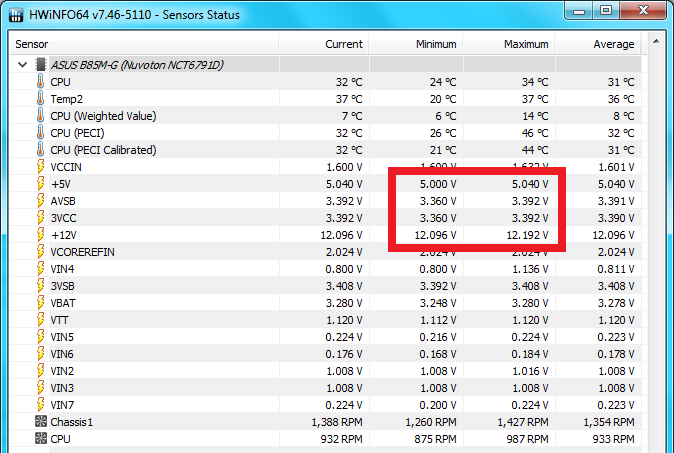674x453 pixels.
Task: Maximize the HWiNFO64 Sensors Status window
Action: (606, 10)
